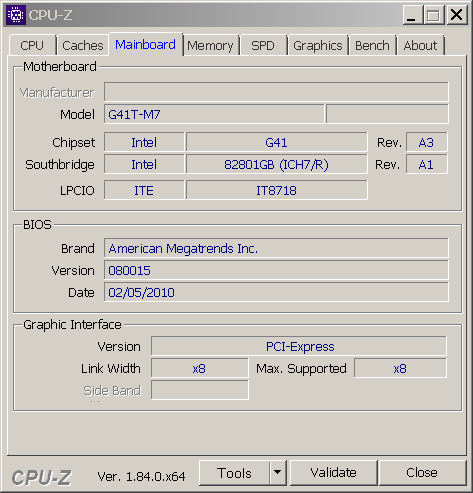
Task: Click the CPU-Z app icon in title bar
Action: [x=16, y=15]
